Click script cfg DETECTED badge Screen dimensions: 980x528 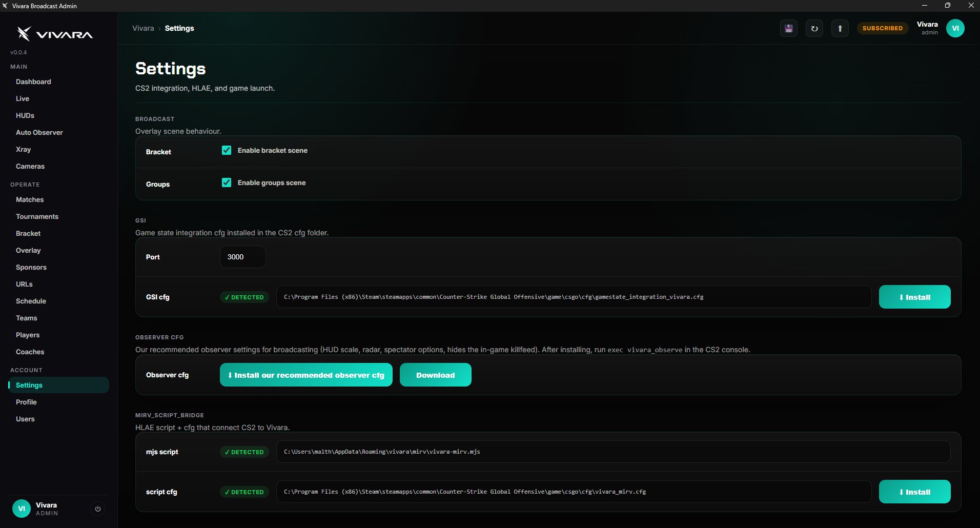pos(244,492)
